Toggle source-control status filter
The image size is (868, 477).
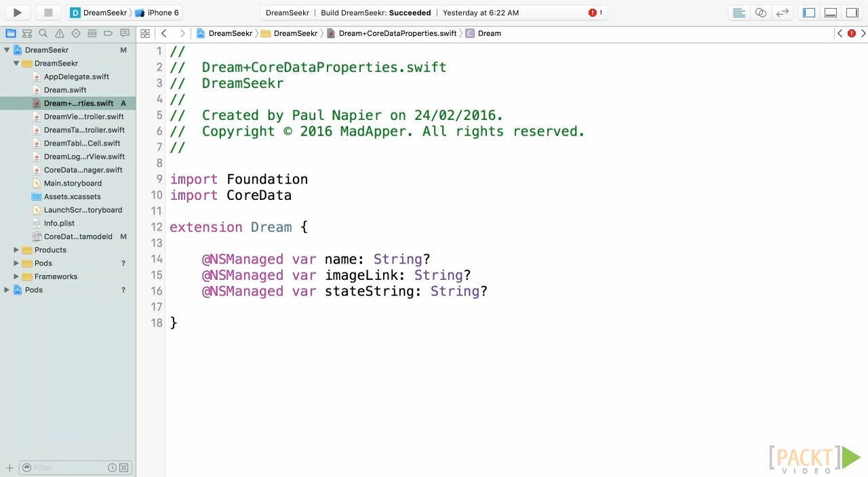pyautogui.click(x=123, y=468)
